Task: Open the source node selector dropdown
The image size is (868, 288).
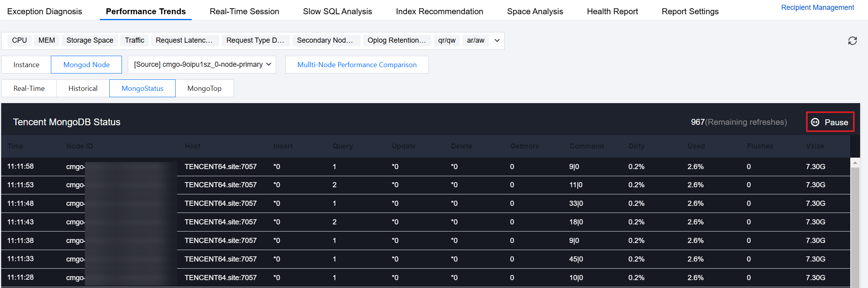Action: [202, 64]
